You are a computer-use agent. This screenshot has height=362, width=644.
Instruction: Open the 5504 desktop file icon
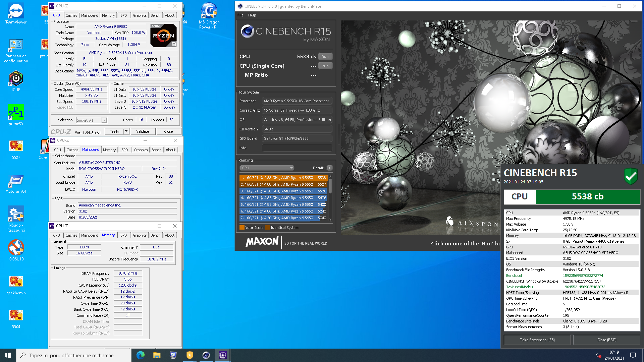coord(16,319)
